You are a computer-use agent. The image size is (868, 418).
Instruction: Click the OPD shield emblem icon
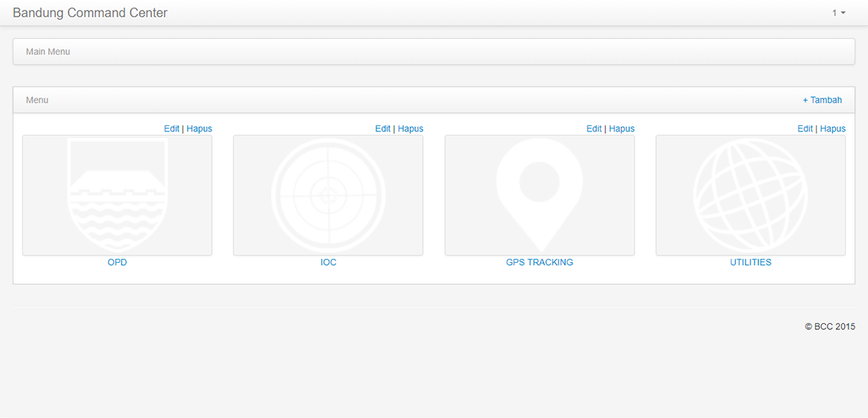click(117, 196)
